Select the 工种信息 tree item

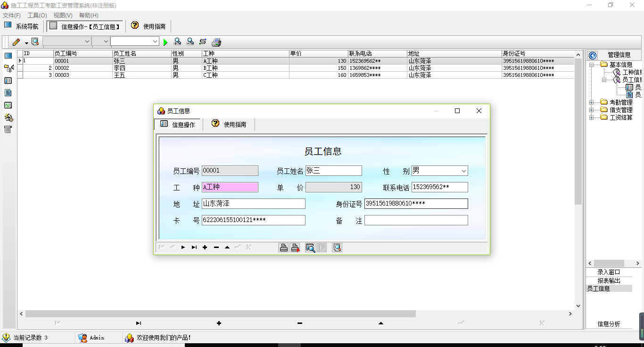632,72
